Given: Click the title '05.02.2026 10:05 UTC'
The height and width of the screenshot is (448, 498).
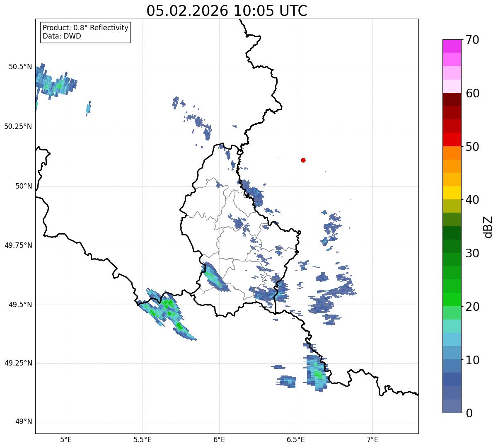Looking at the screenshot, I should click(x=227, y=11).
